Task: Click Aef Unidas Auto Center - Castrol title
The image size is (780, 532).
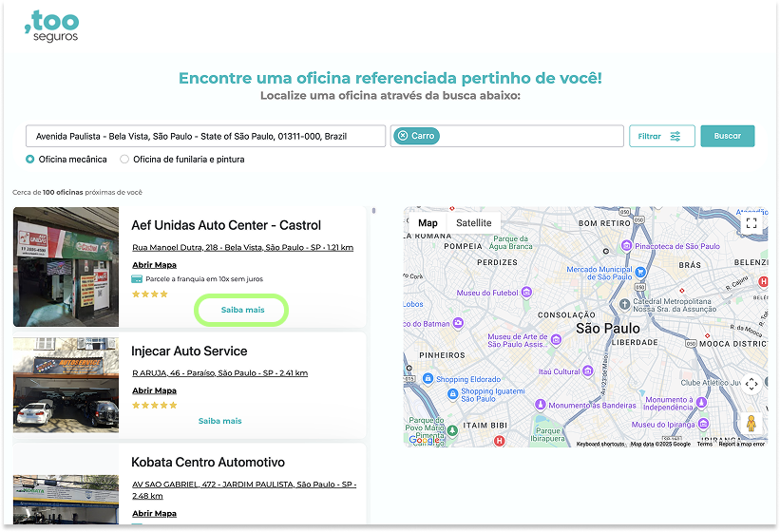Action: click(x=226, y=225)
